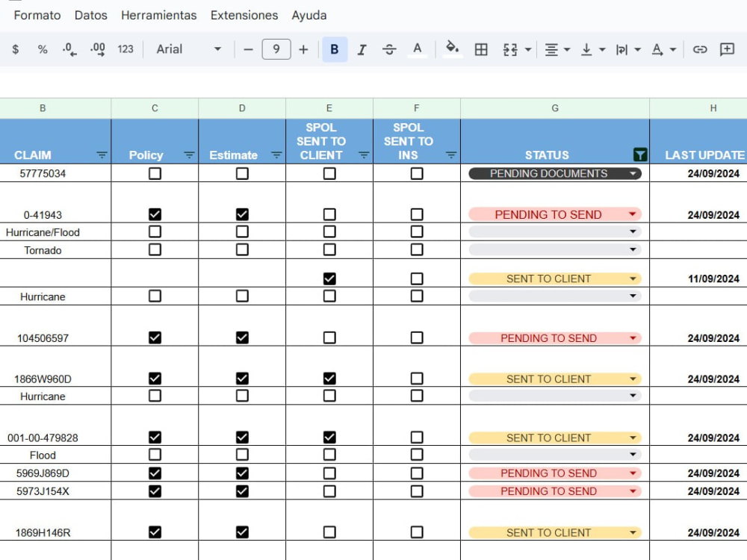Open the Arial font dropdown
The image size is (747, 560).
[189, 49]
